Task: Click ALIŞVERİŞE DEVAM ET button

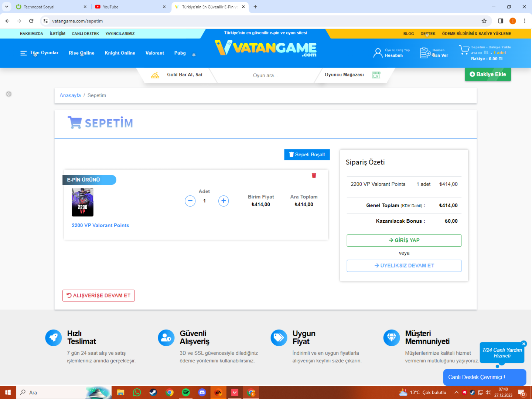Action: coord(99,296)
